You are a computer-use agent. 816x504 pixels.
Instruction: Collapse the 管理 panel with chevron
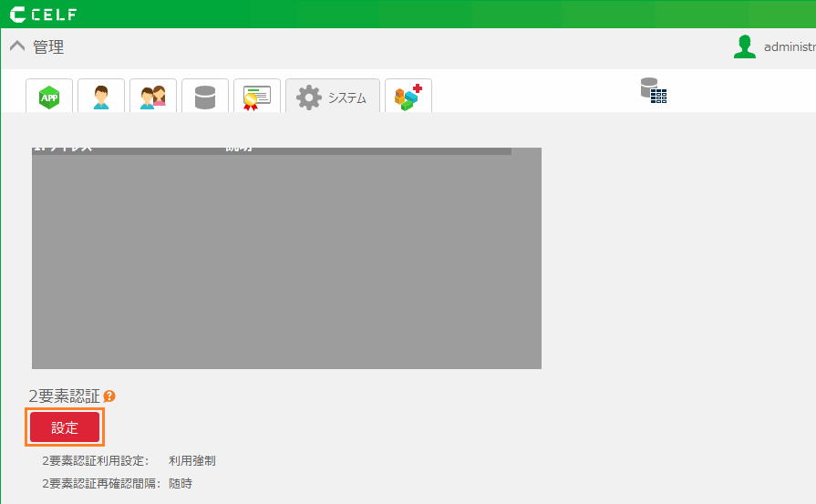coord(17,46)
